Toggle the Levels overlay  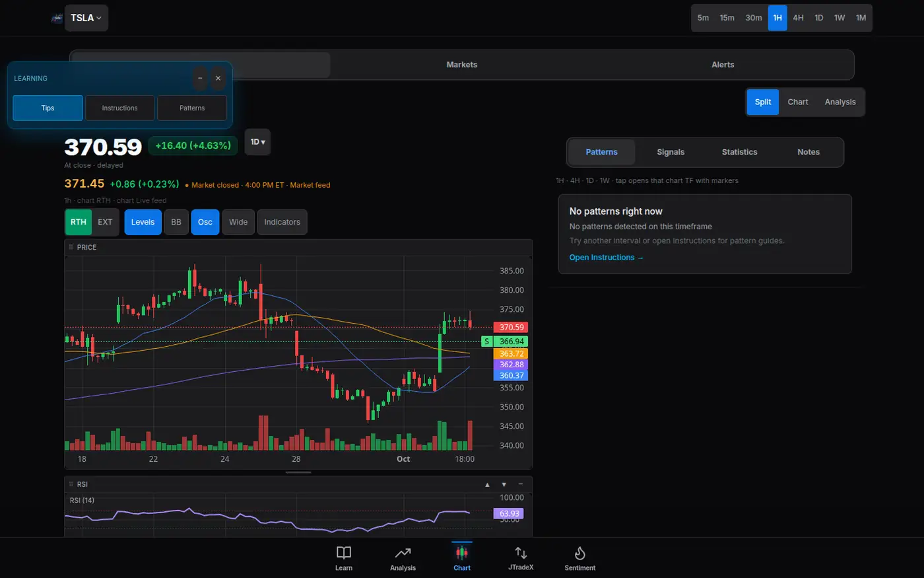143,222
